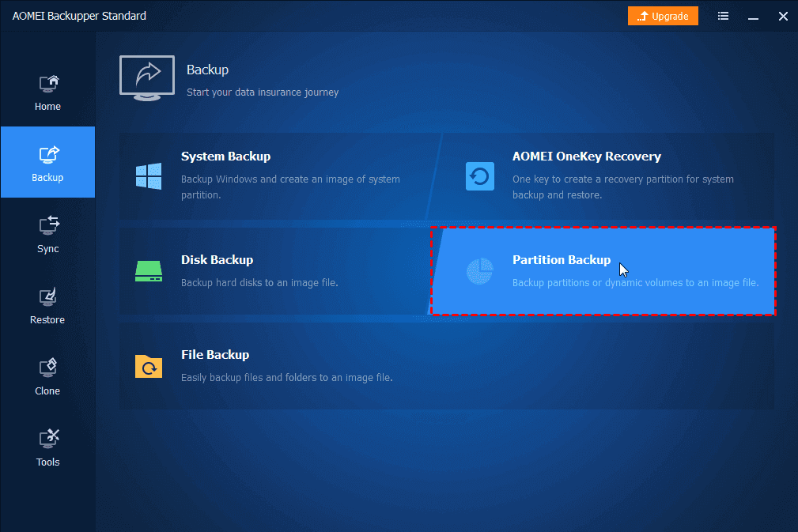
Task: Click the Tools wrench icon
Action: tap(49, 439)
